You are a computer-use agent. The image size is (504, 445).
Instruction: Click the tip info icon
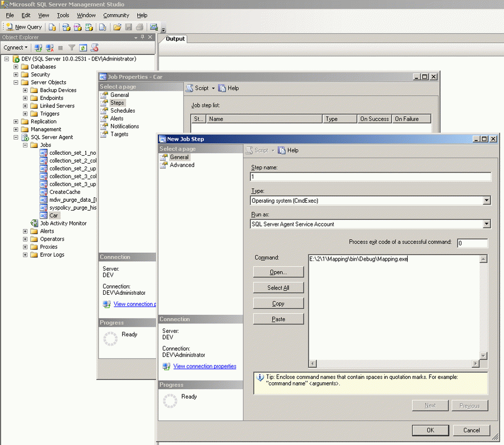260,377
